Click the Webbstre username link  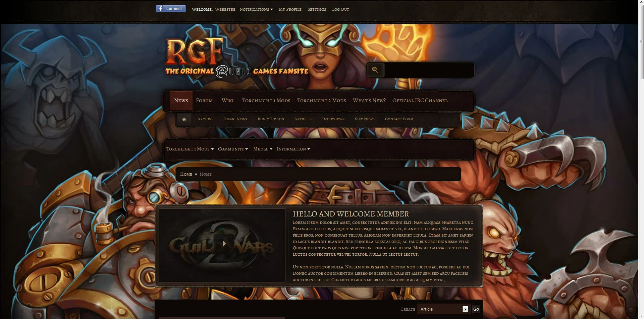click(225, 9)
